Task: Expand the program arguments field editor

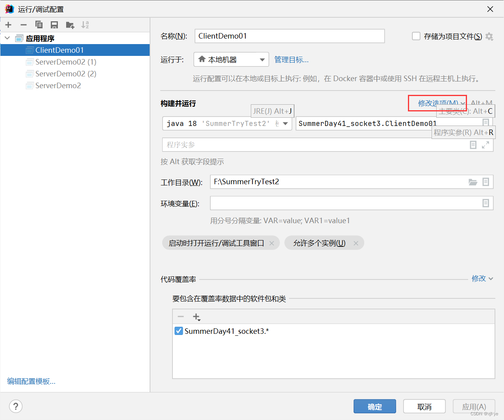Action: pyautogui.click(x=485, y=145)
